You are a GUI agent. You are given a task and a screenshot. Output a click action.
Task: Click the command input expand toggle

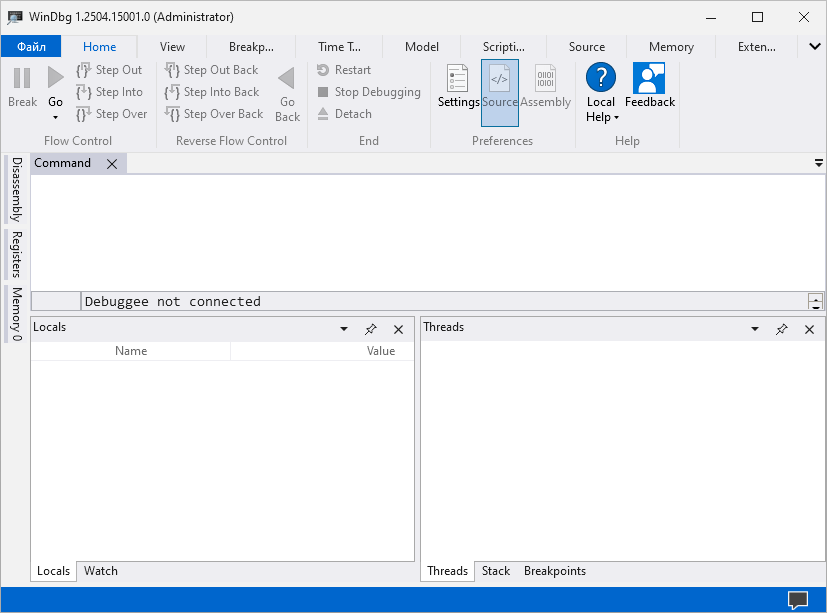tap(815, 301)
